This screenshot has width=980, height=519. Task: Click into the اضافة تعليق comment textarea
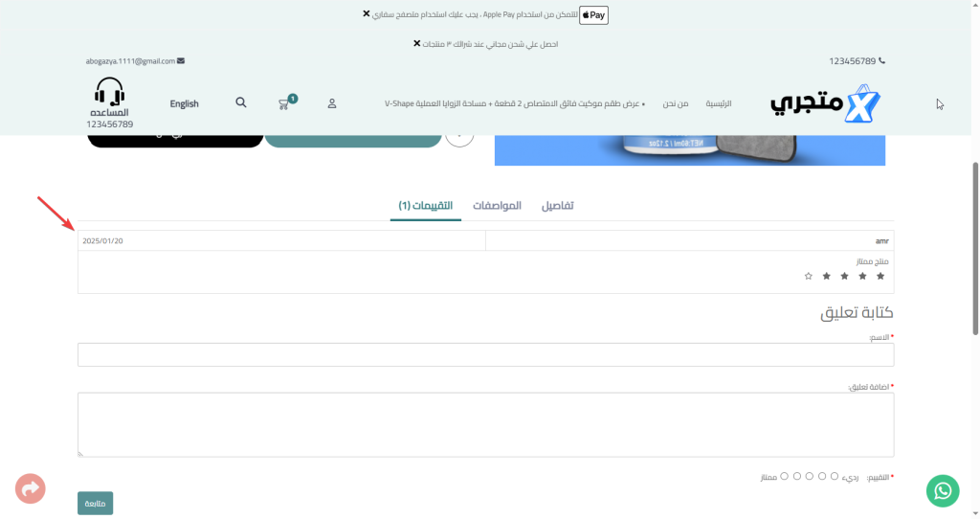click(485, 424)
